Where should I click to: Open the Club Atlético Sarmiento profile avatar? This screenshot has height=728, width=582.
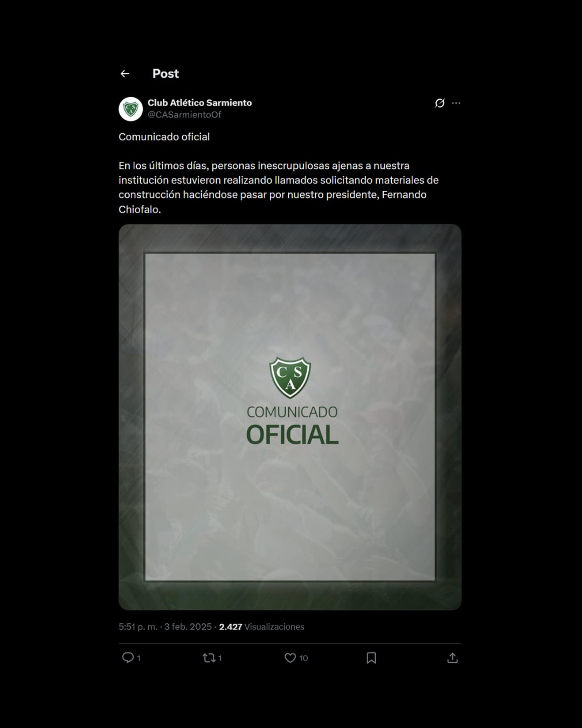click(x=130, y=108)
